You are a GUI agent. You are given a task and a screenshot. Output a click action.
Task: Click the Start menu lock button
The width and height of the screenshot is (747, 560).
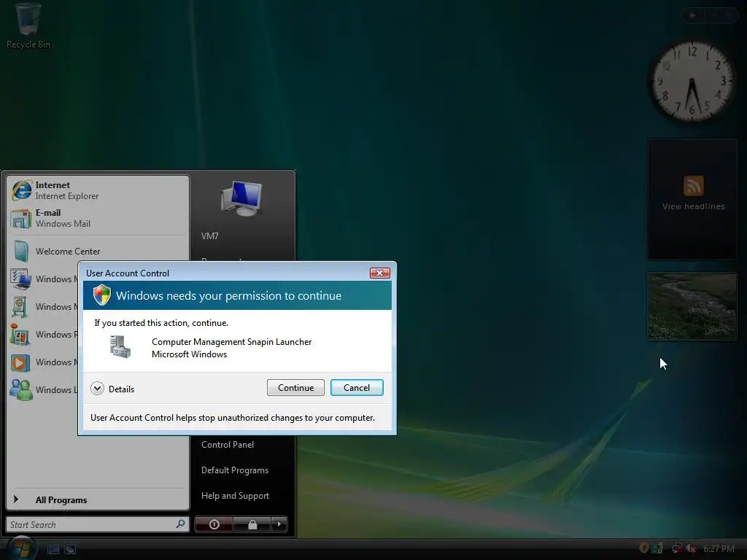point(252,524)
